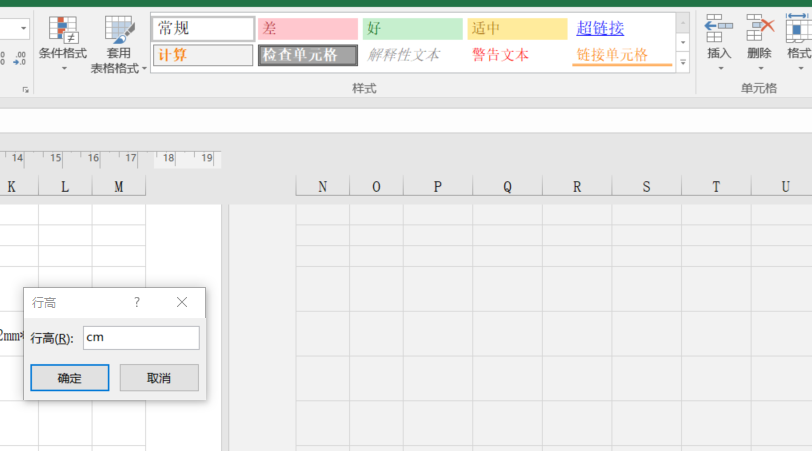This screenshot has height=451, width=812.
Task: Click ruler mark 18
Action: tap(168, 158)
